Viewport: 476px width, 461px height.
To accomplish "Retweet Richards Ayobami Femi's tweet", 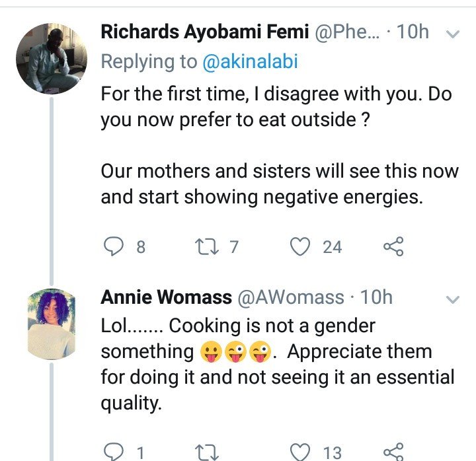I will pos(206,246).
